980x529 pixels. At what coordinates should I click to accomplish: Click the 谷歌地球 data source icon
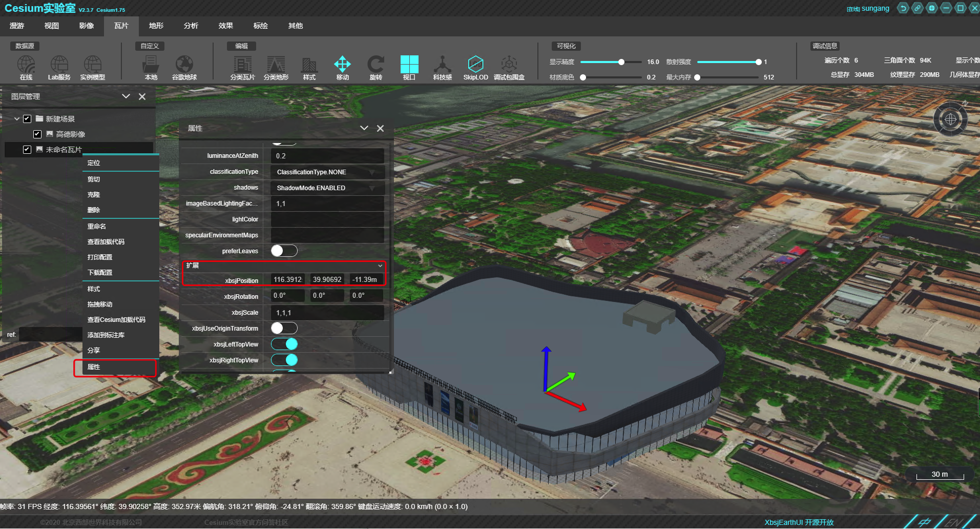[x=184, y=65]
